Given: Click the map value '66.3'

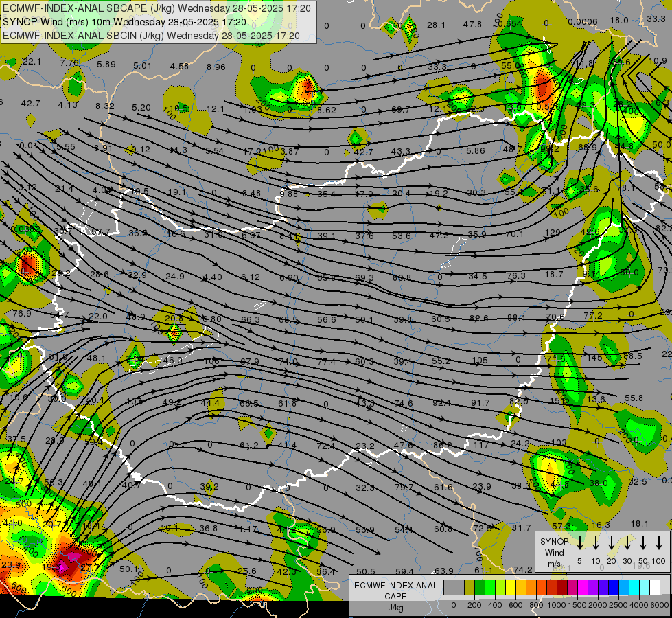Looking at the screenshot, I should click(251, 319).
